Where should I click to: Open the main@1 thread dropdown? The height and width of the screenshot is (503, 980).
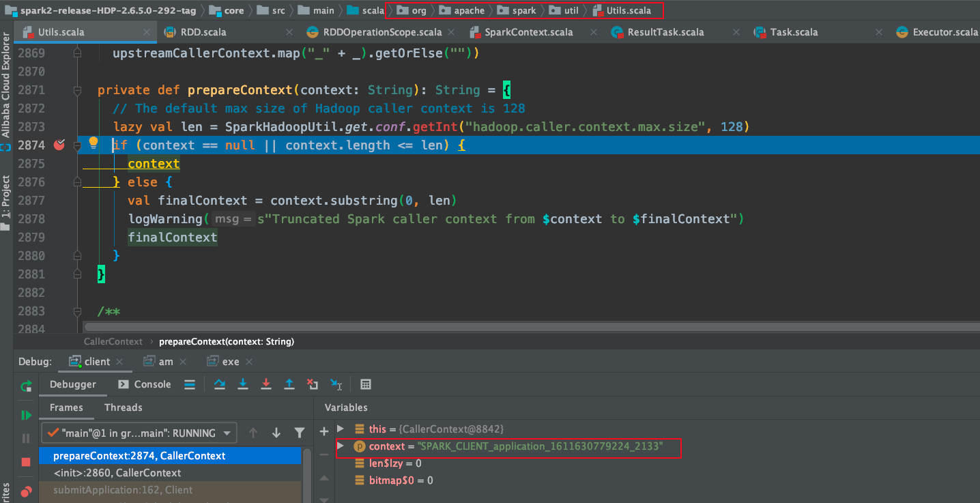pyautogui.click(x=228, y=432)
